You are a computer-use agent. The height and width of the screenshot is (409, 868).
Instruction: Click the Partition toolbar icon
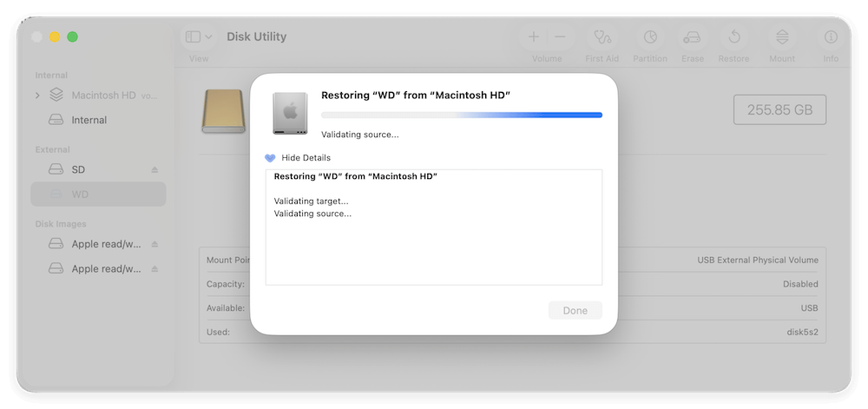coord(650,37)
